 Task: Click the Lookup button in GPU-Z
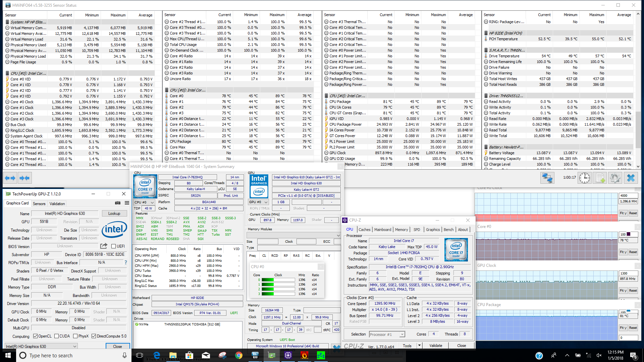click(x=114, y=214)
